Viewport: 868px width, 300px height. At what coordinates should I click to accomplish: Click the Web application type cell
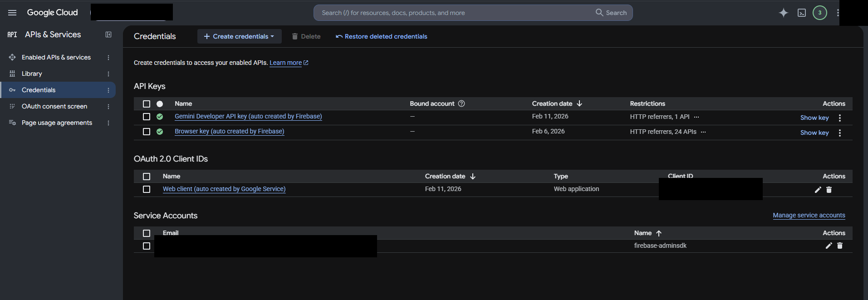tap(576, 189)
